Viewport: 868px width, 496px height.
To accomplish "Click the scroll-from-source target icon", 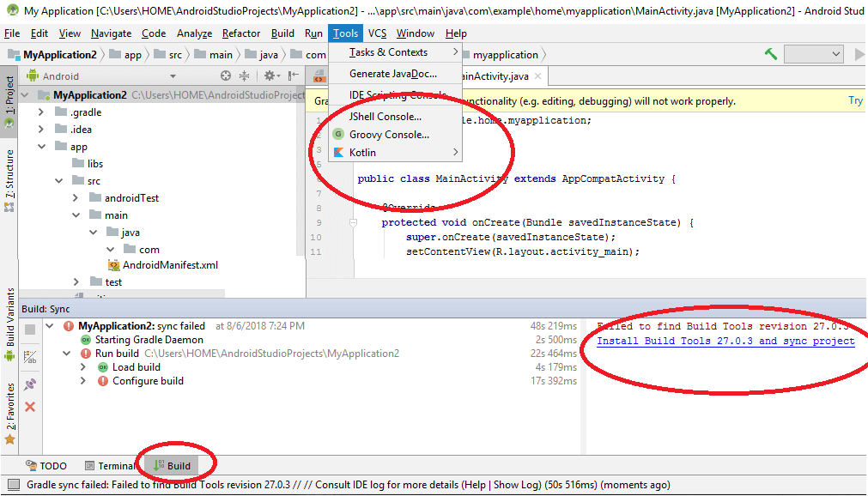I will 225,76.
